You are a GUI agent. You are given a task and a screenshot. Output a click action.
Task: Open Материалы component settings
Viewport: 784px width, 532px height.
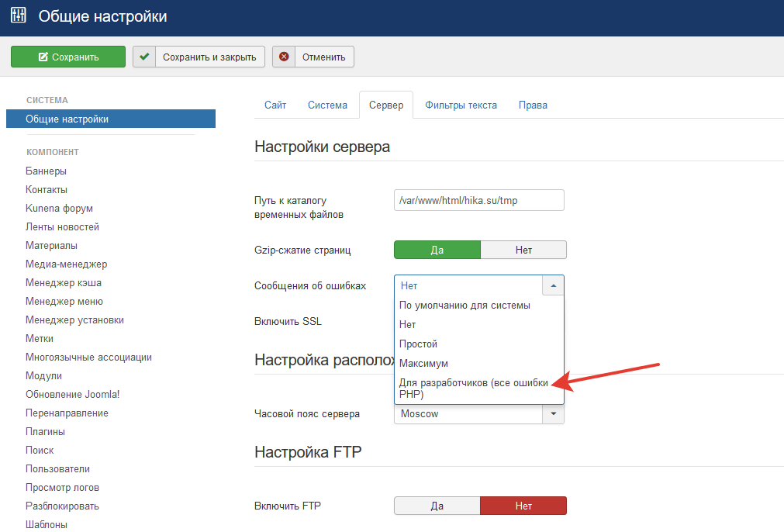pos(51,246)
